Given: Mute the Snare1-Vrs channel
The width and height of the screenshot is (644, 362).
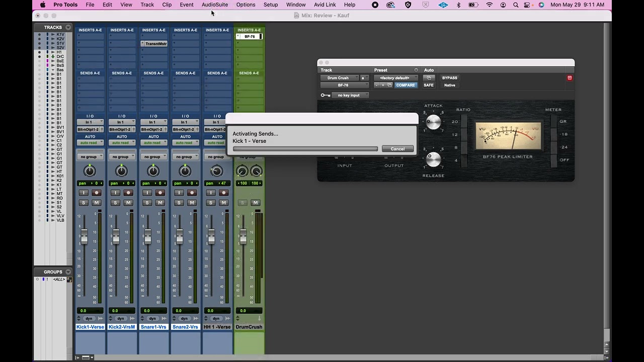Looking at the screenshot, I should pyautogui.click(x=160, y=203).
